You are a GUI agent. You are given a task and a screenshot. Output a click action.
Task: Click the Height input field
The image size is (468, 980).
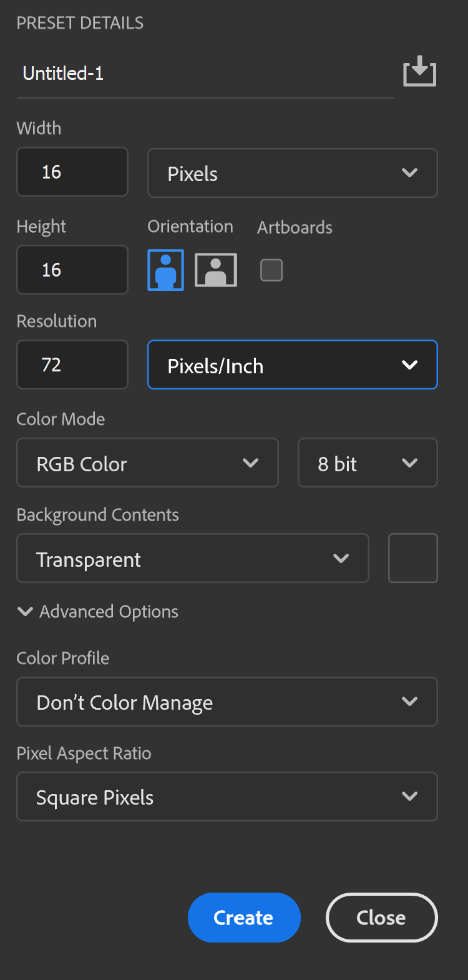[72, 270]
